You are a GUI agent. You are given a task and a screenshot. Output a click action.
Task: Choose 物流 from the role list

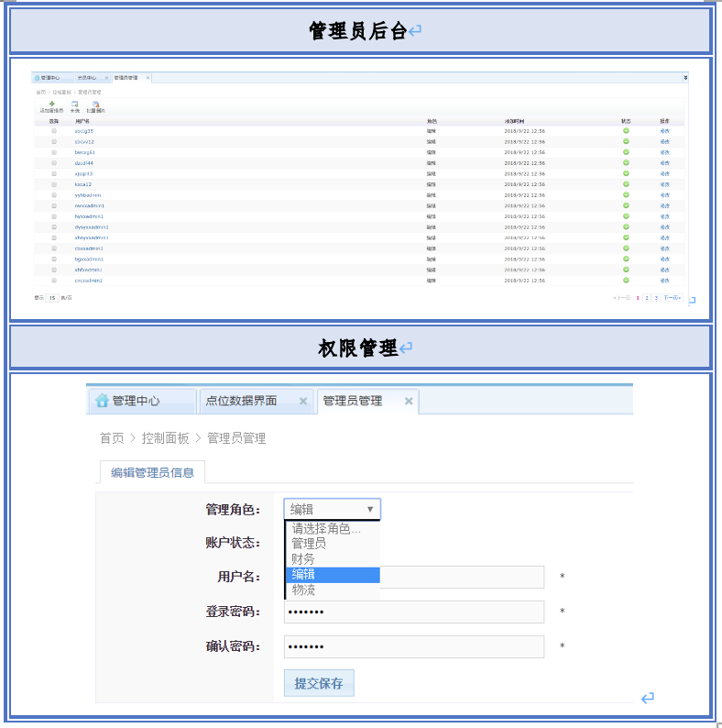[x=303, y=590]
